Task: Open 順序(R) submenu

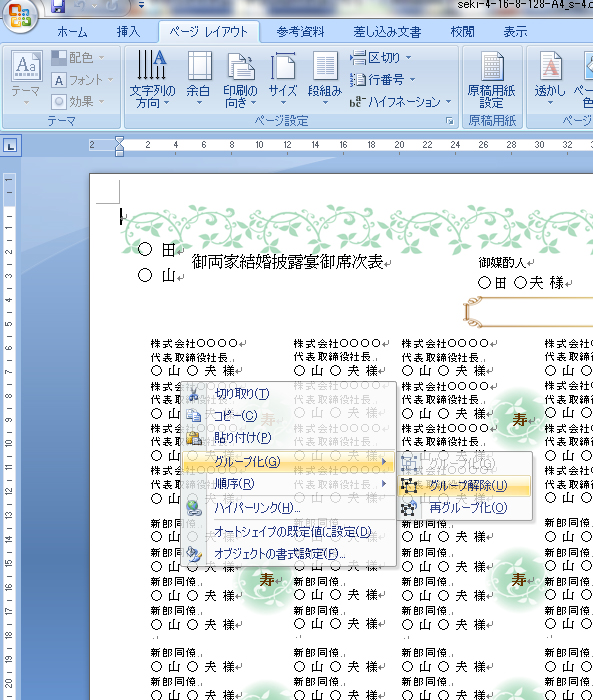Action: pos(288,484)
